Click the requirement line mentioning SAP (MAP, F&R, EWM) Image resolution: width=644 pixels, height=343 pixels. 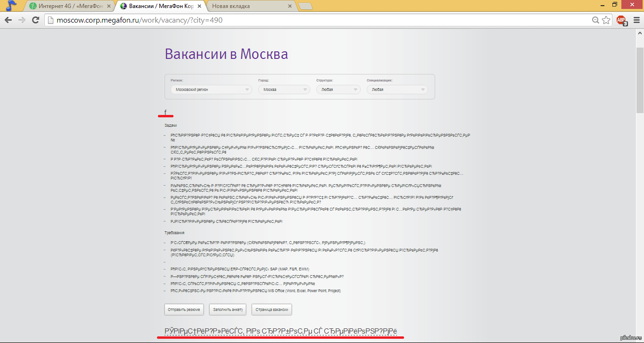240,269
